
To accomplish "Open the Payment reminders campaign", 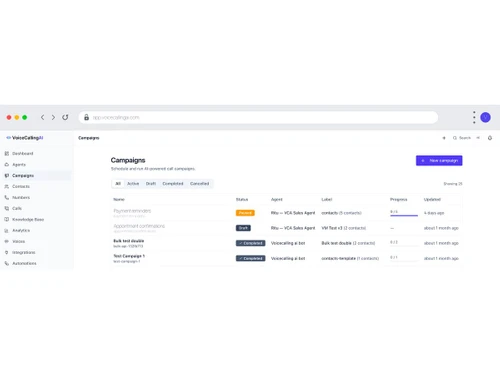I will pyautogui.click(x=132, y=211).
